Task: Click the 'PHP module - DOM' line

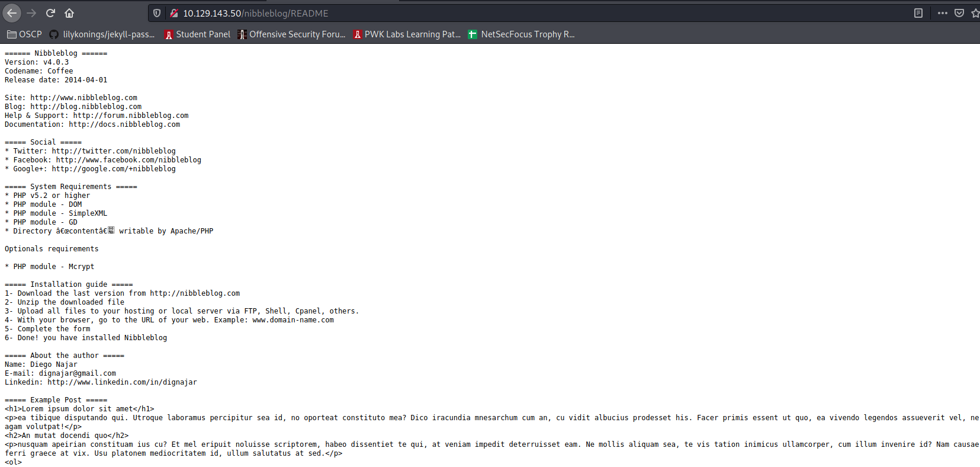Action: click(43, 204)
